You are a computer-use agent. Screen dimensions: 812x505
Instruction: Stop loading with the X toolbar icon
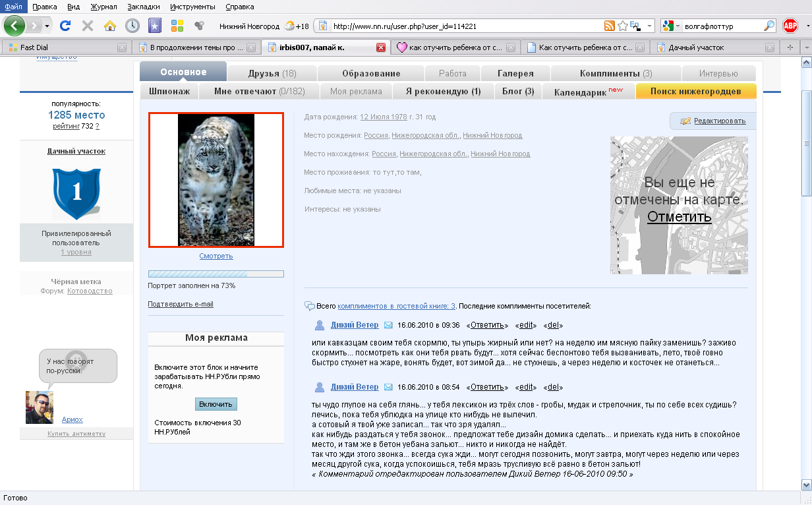(87, 26)
